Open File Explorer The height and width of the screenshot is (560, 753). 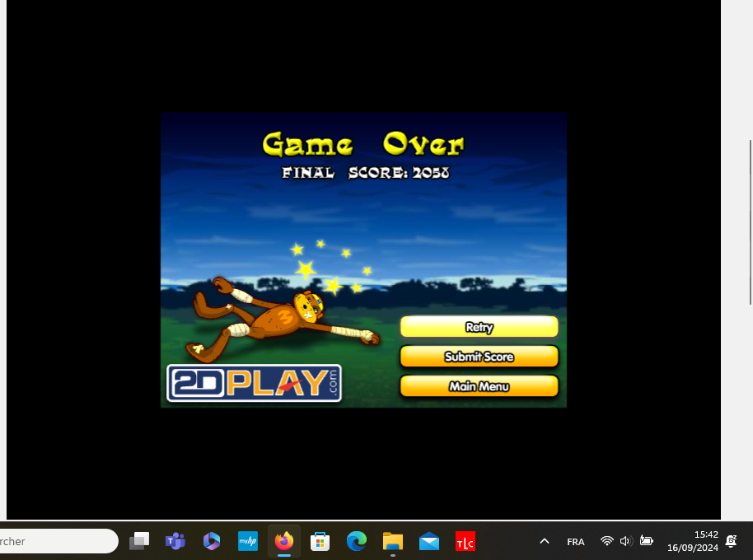(x=393, y=541)
